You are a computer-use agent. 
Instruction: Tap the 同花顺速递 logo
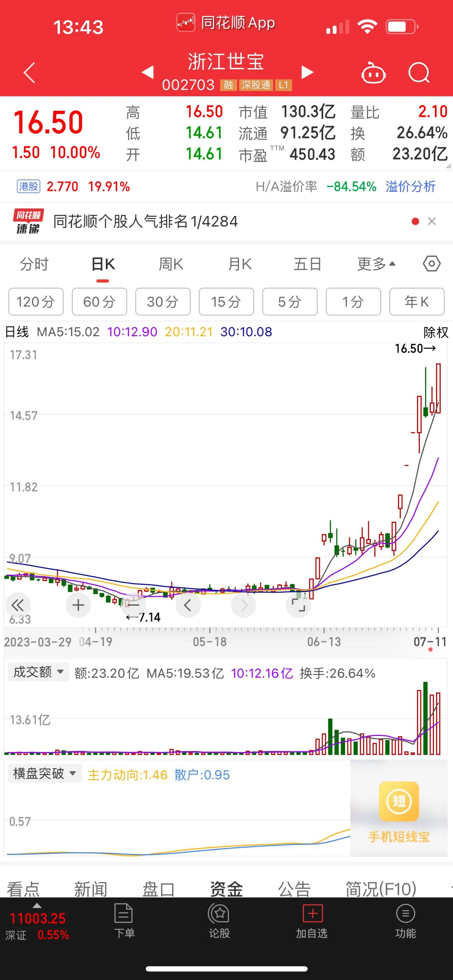[28, 221]
